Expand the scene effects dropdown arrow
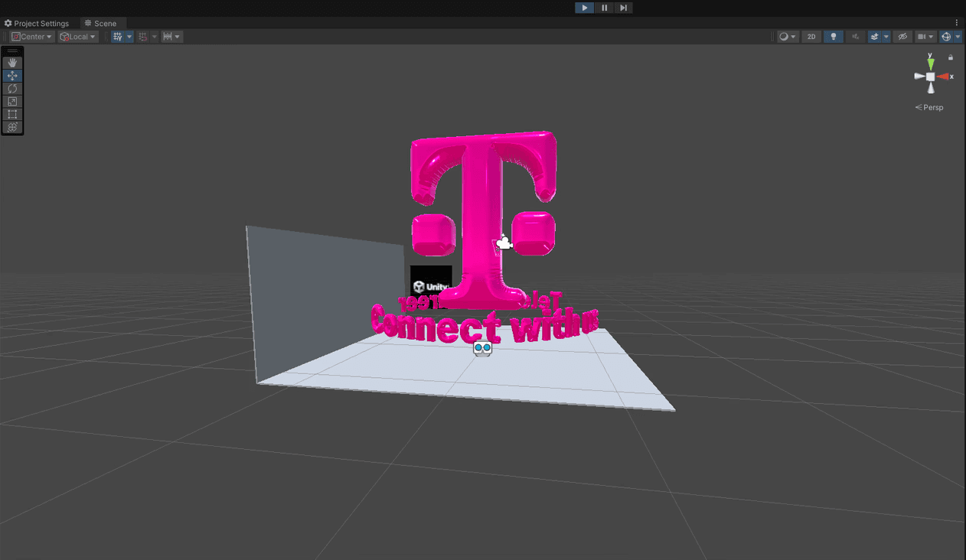The height and width of the screenshot is (560, 966). coord(886,37)
